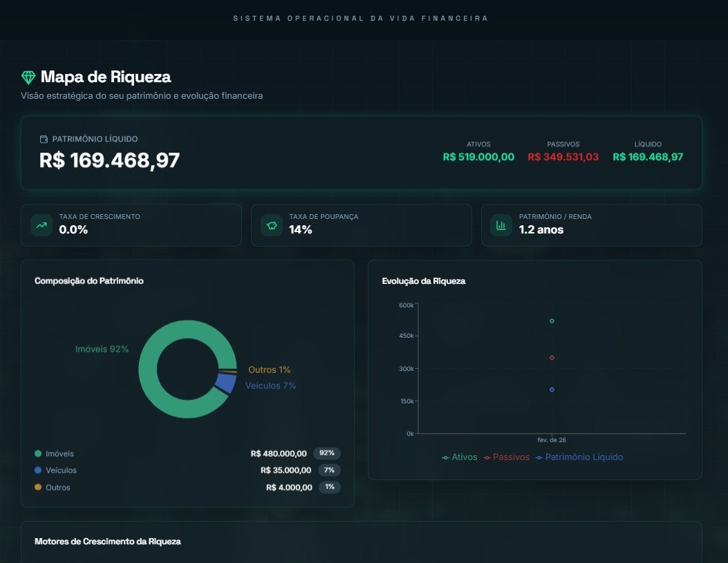This screenshot has height=563, width=728.
Task: Click the trending-up icon in Taxa de Crescimento card
Action: click(x=41, y=225)
